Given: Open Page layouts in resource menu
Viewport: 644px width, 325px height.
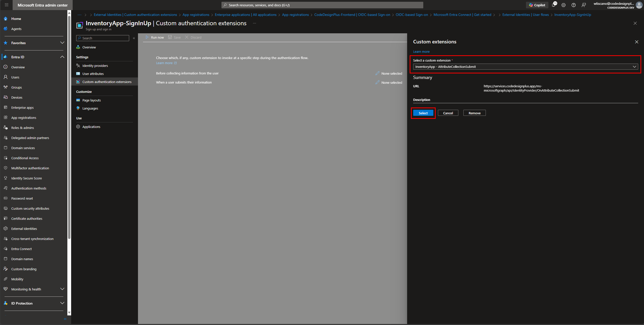Looking at the screenshot, I should (92, 100).
